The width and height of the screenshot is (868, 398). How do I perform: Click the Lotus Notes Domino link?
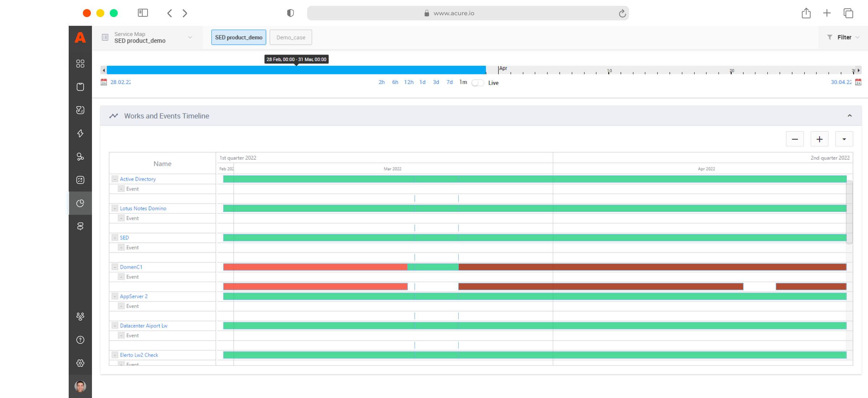coord(143,209)
